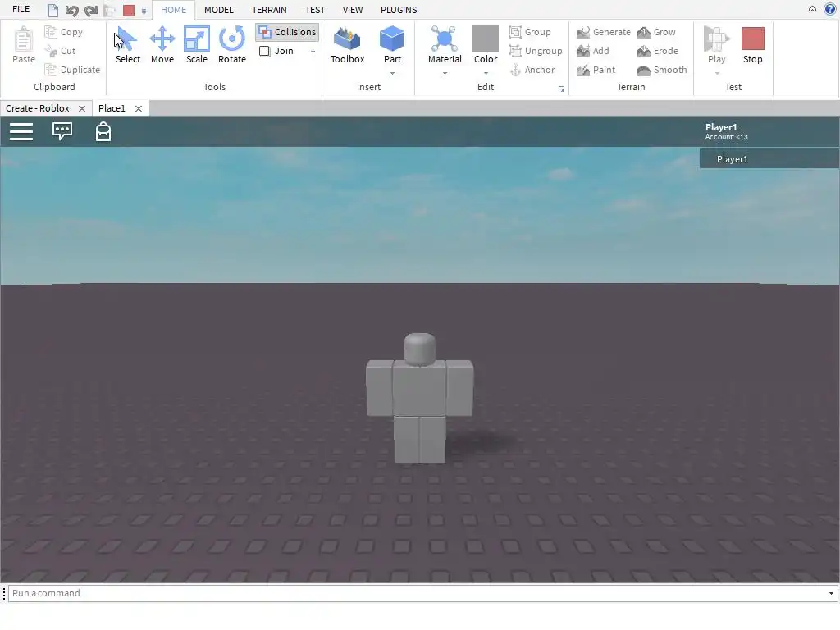Click the gray character in viewport
The height and width of the screenshot is (630, 840).
419,398
